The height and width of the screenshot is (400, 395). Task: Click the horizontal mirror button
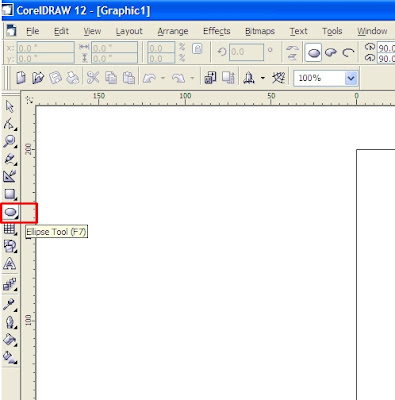coord(292,49)
